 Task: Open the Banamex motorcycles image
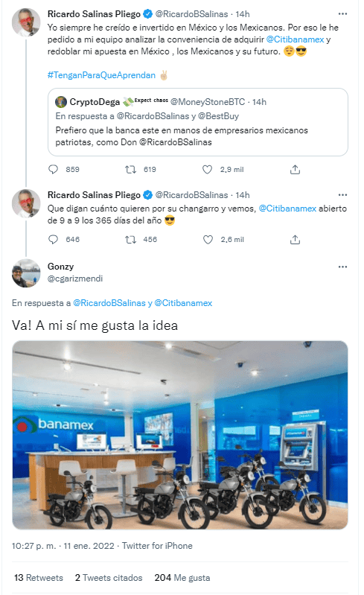[x=180, y=435]
